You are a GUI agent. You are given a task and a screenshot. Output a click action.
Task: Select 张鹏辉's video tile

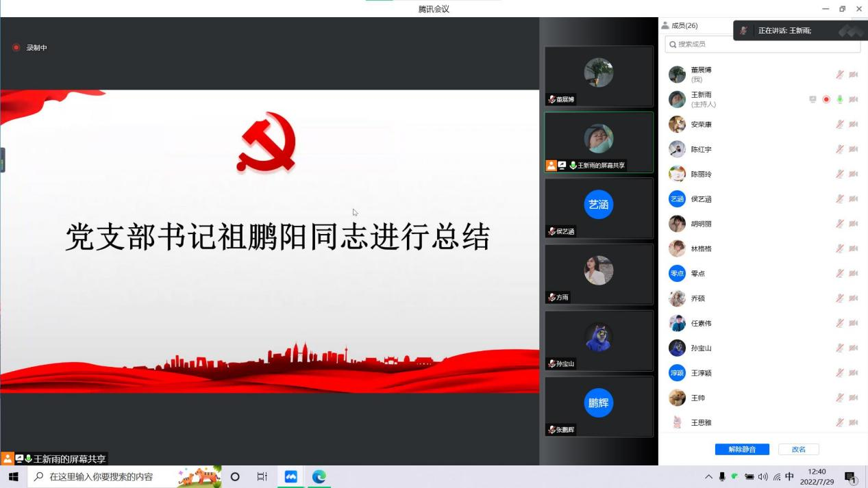click(x=599, y=407)
